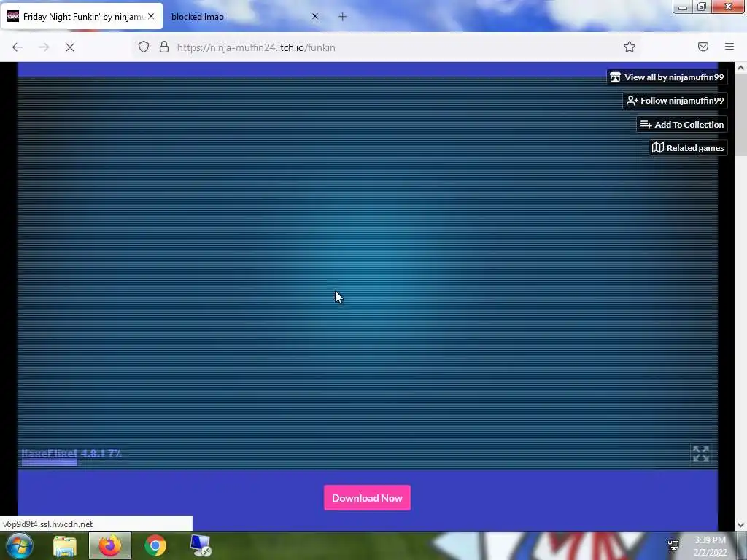Click Follow ninjamuffin99
747x560 pixels.
(x=675, y=101)
